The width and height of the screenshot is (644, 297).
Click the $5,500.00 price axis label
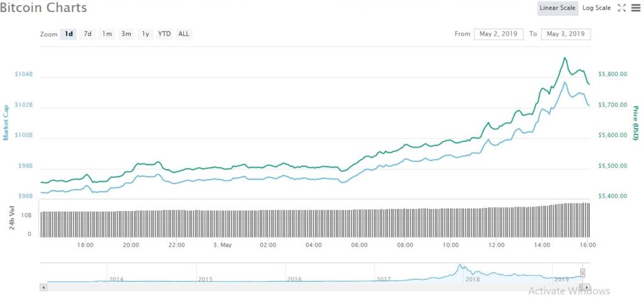613,166
